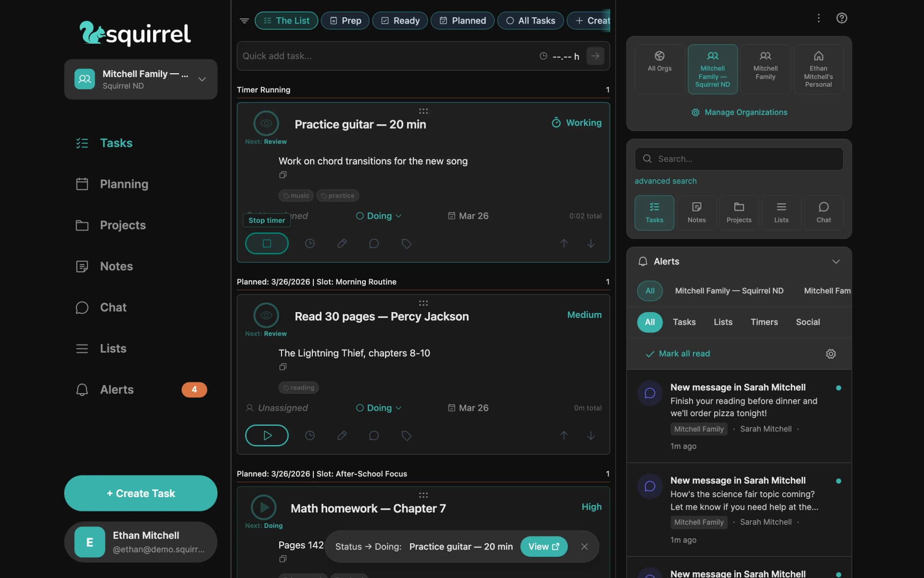Filter search by Lists
This screenshot has height=578, width=924.
(x=781, y=212)
